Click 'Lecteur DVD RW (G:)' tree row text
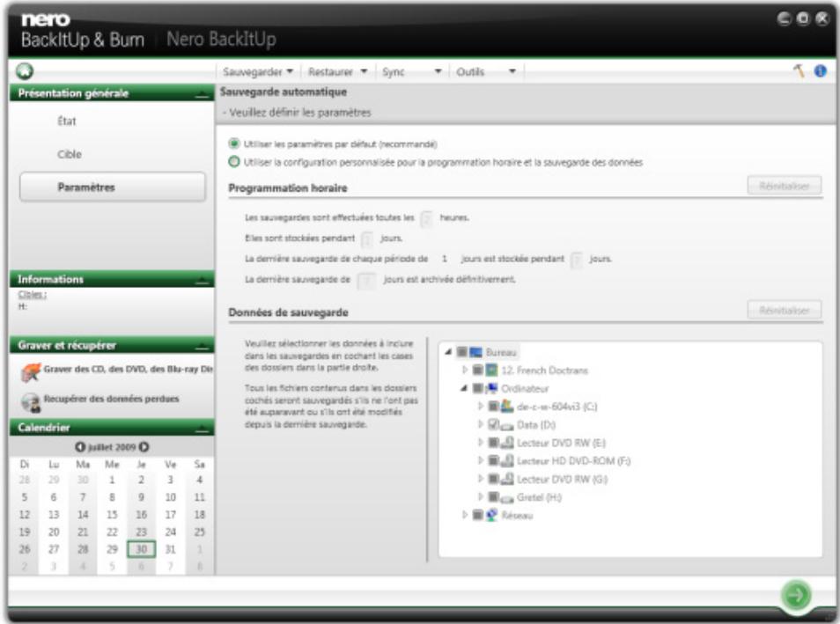Screen dimensions: 840x624 562,479
